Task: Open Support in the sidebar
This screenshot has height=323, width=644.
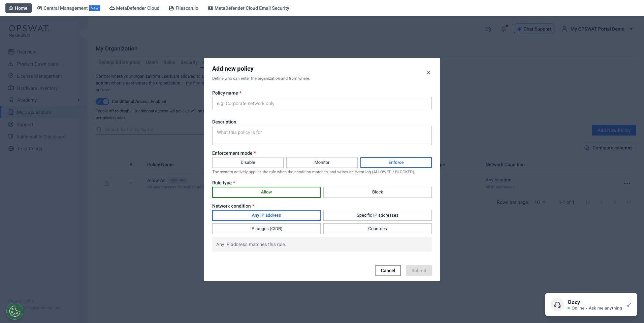Action: [25, 124]
